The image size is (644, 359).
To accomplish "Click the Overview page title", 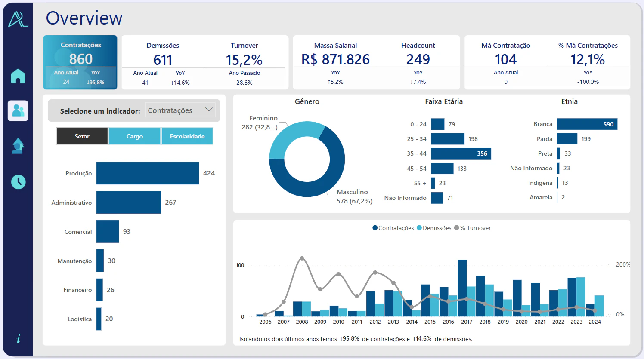I will (x=84, y=18).
